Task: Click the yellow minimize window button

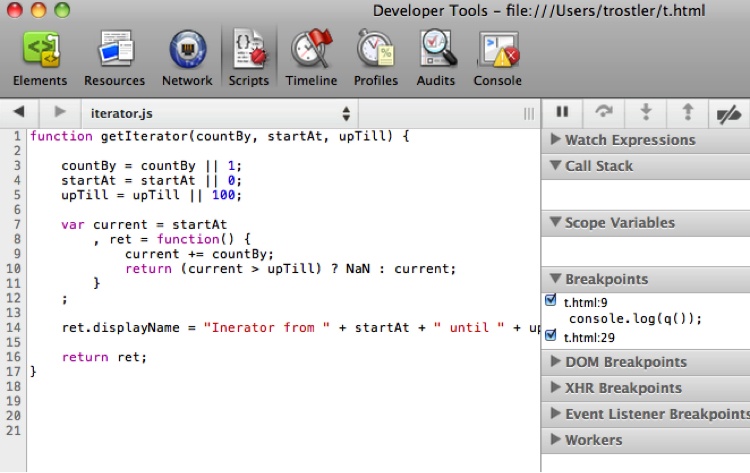Action: pos(38,10)
